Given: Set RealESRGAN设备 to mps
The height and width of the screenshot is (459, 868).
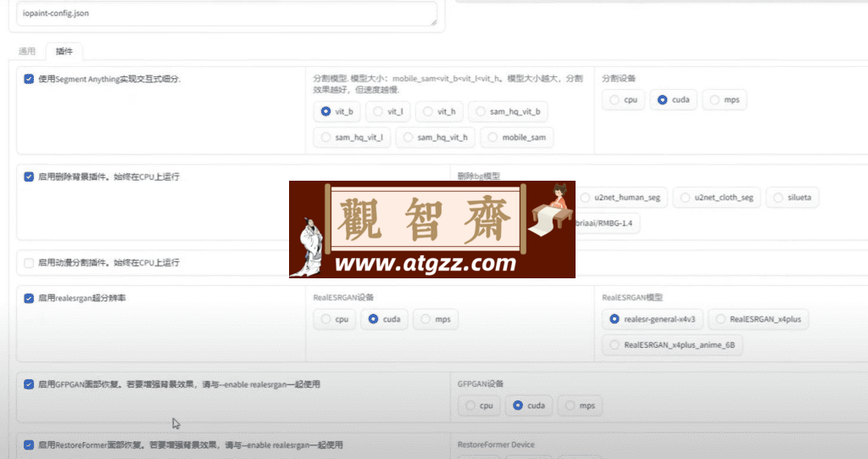Looking at the screenshot, I should (x=436, y=319).
